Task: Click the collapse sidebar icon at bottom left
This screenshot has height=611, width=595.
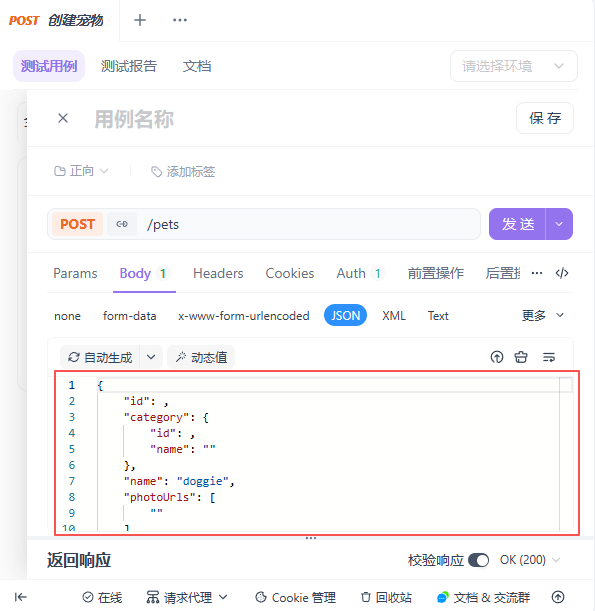Action: coord(21,597)
